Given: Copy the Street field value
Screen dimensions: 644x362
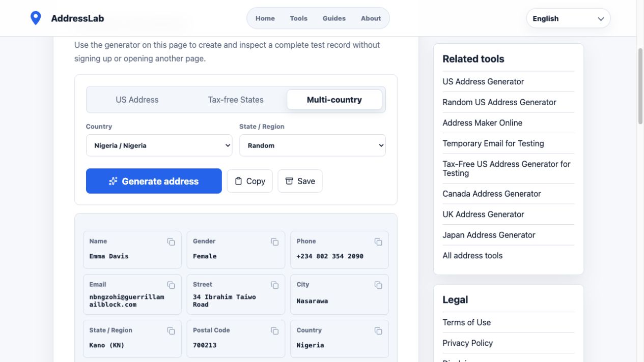Looking at the screenshot, I should click(275, 285).
